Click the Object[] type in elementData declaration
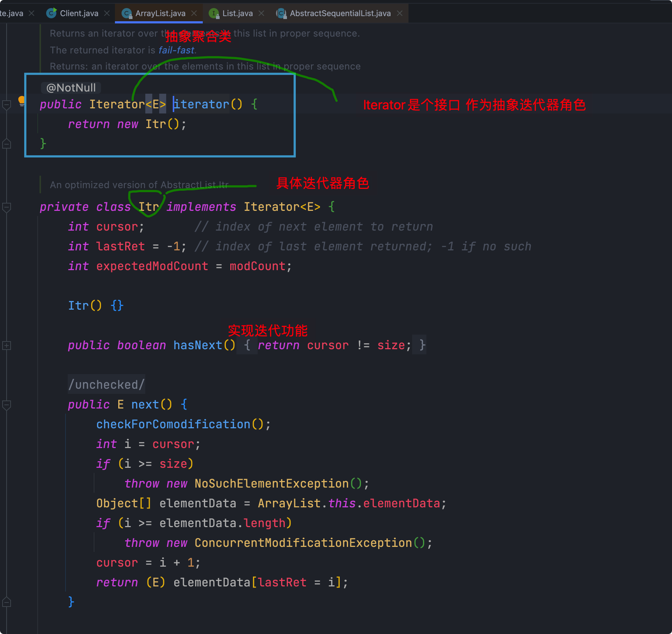Viewport: 672px width, 634px height. click(x=124, y=503)
